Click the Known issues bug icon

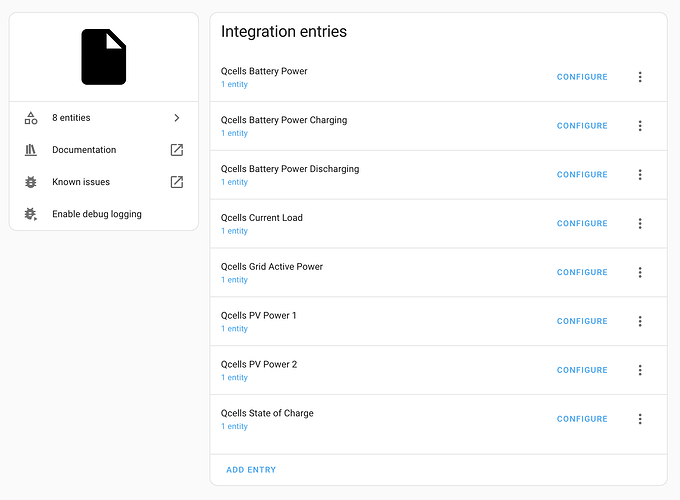[x=31, y=182]
